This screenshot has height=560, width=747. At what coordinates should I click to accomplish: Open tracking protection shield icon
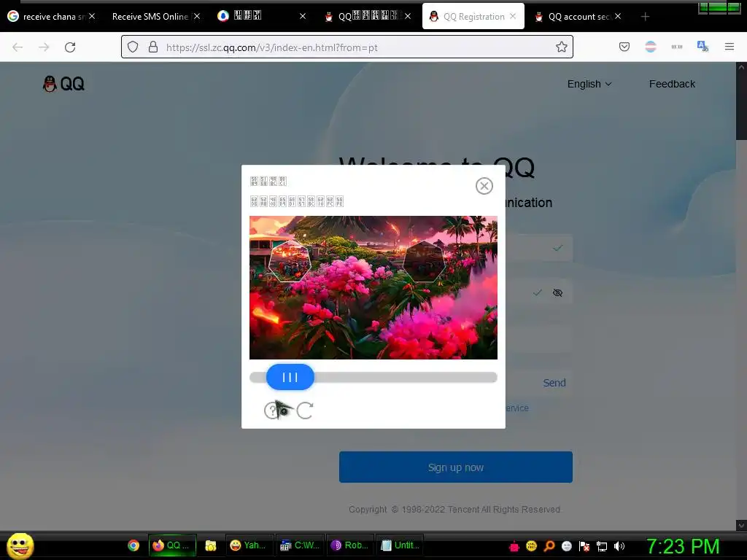point(133,47)
